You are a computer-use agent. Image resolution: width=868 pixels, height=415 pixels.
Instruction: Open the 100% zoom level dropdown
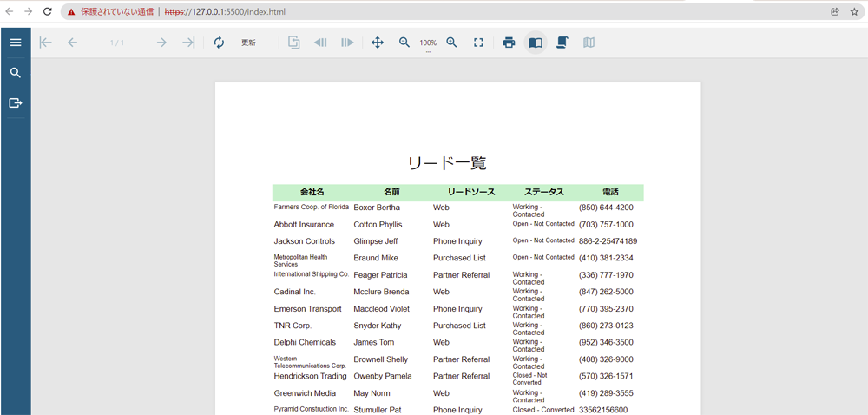(x=428, y=43)
